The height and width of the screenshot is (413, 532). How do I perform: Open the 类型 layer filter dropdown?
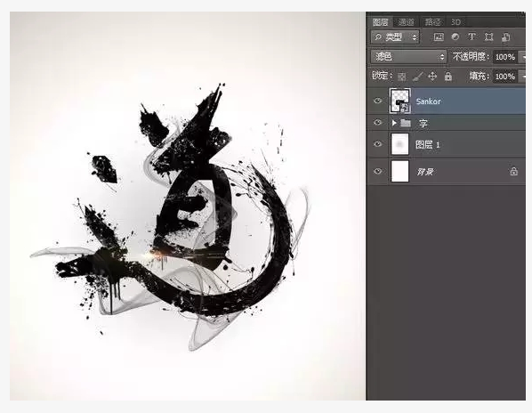(x=395, y=37)
